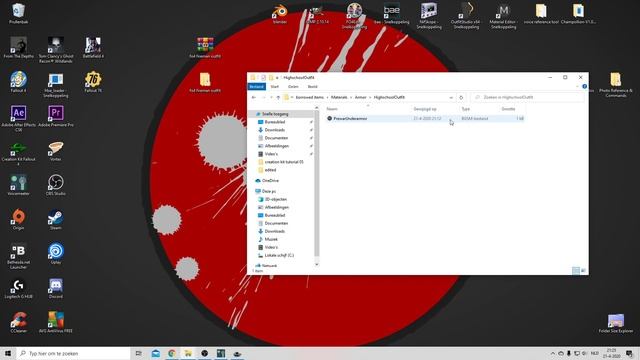Select the NifSkope shortcut icon
640x360 pixels.
[x=429, y=16]
